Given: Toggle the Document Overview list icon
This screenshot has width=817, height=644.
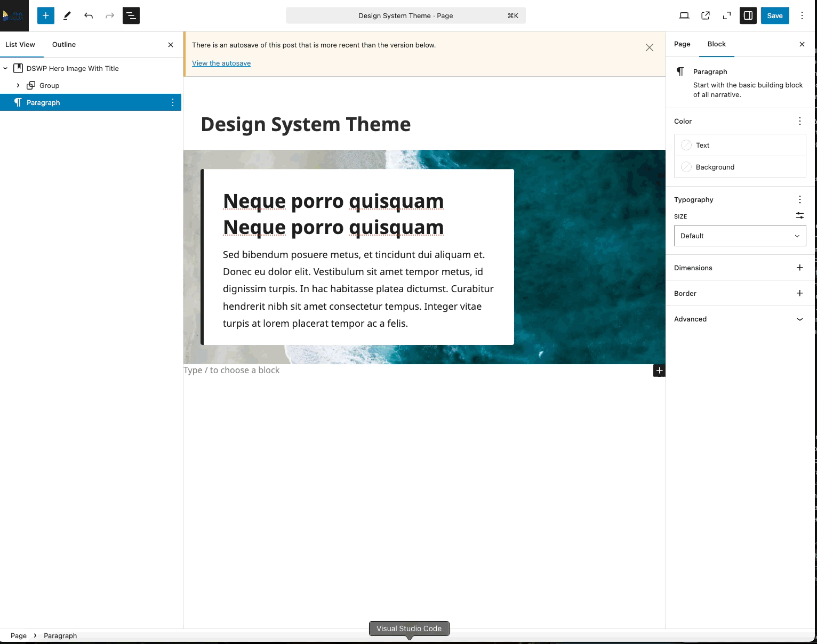Looking at the screenshot, I should (x=131, y=15).
